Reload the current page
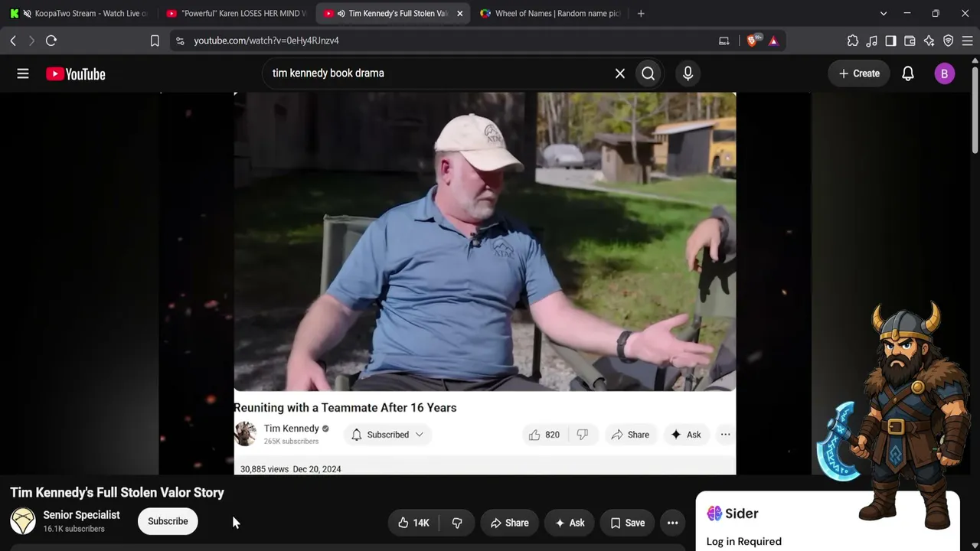The image size is (980, 551). click(x=51, y=41)
